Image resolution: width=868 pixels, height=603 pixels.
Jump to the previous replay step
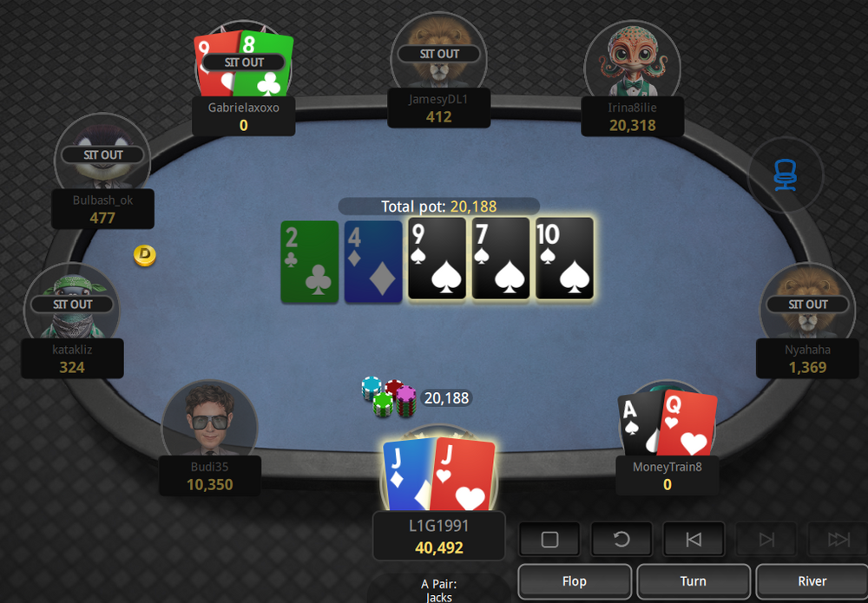click(693, 539)
